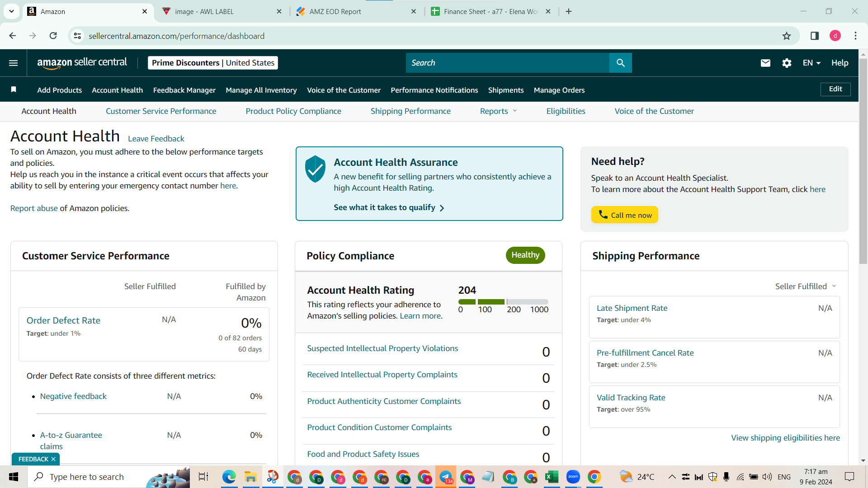Open the Chrome three-dot menu
The image size is (868, 488).
(855, 36)
